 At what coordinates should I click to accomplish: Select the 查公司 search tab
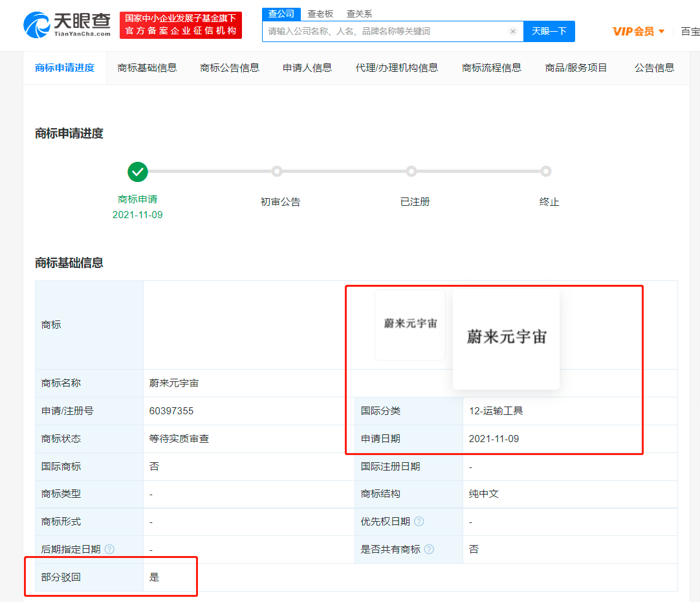click(281, 14)
